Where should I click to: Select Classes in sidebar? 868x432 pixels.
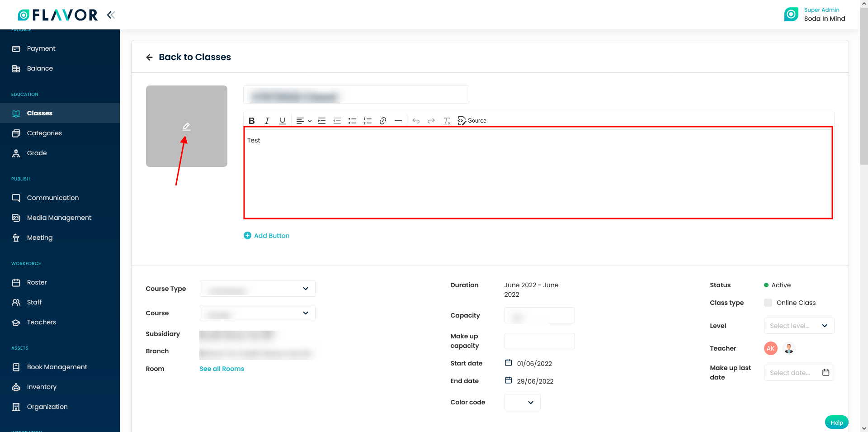(x=60, y=113)
